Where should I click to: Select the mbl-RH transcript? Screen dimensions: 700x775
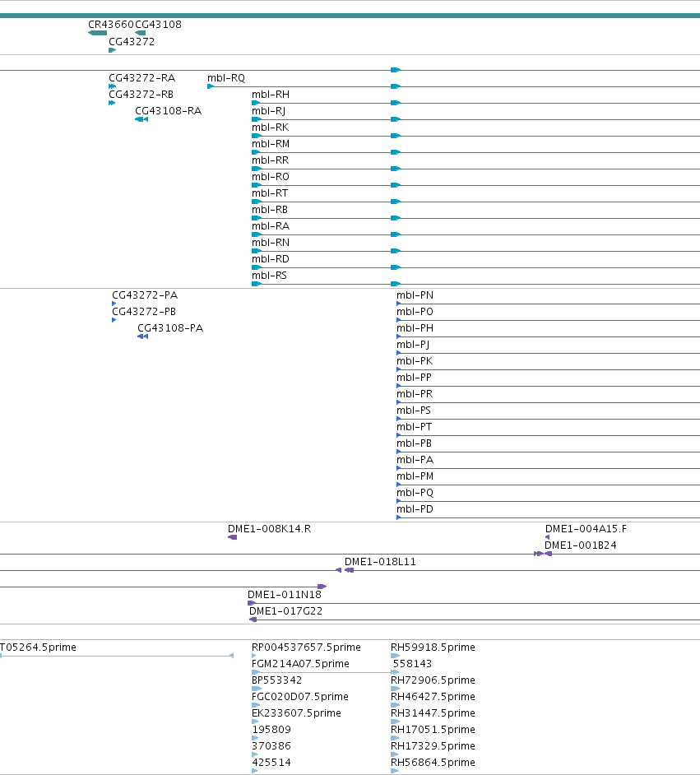271,94
